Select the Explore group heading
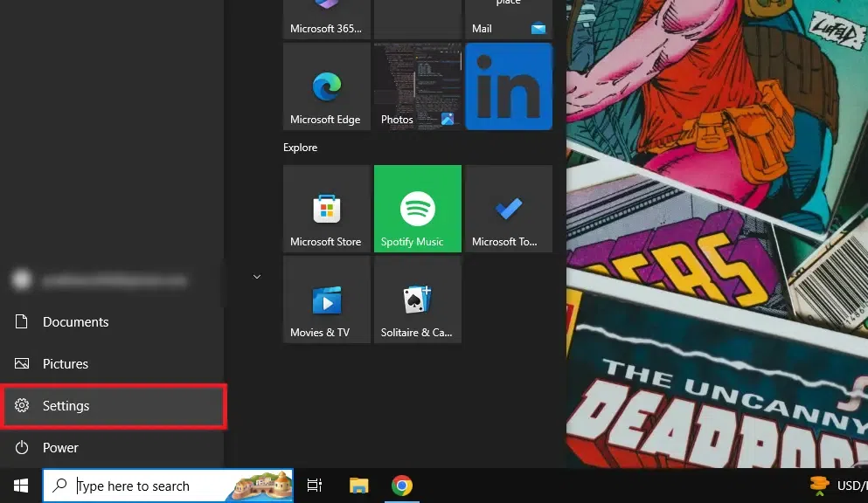 point(300,148)
